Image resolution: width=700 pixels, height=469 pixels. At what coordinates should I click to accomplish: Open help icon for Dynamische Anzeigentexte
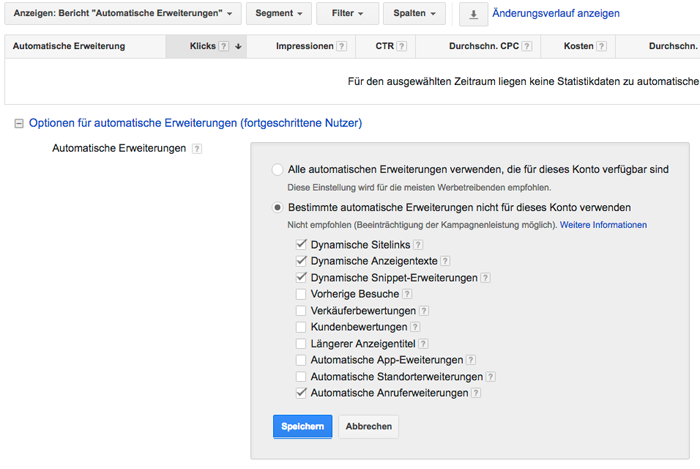[x=445, y=261]
